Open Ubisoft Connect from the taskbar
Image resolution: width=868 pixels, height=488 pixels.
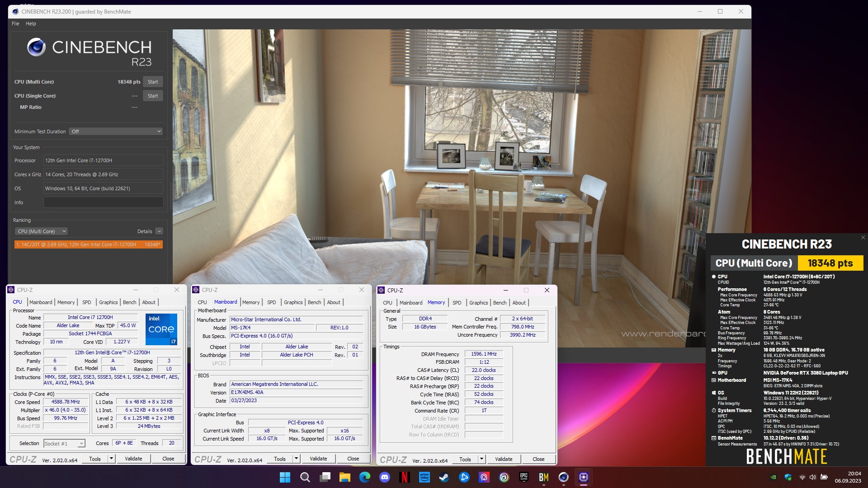pyautogui.click(x=504, y=477)
